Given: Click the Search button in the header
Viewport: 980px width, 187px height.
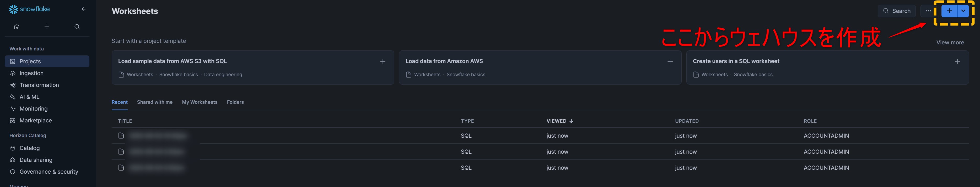Looking at the screenshot, I should 897,11.
